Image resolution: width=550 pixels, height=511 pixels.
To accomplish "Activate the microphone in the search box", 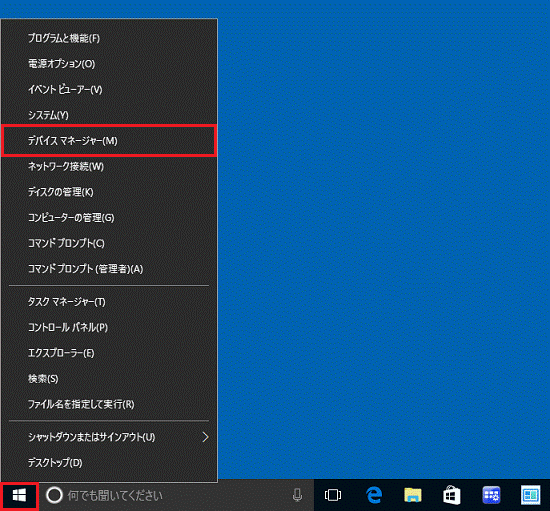I will (x=297, y=495).
